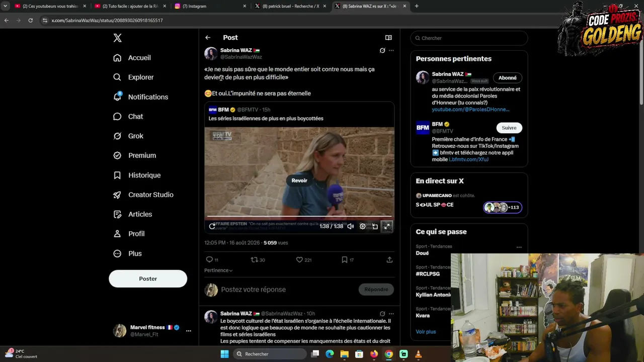Follow BFM with the Suivre button

[509, 128]
